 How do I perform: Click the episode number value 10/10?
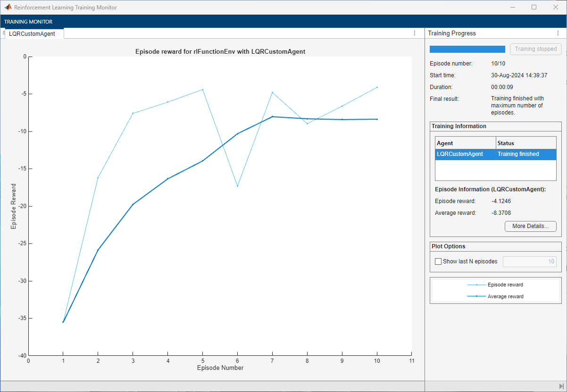(x=498, y=64)
